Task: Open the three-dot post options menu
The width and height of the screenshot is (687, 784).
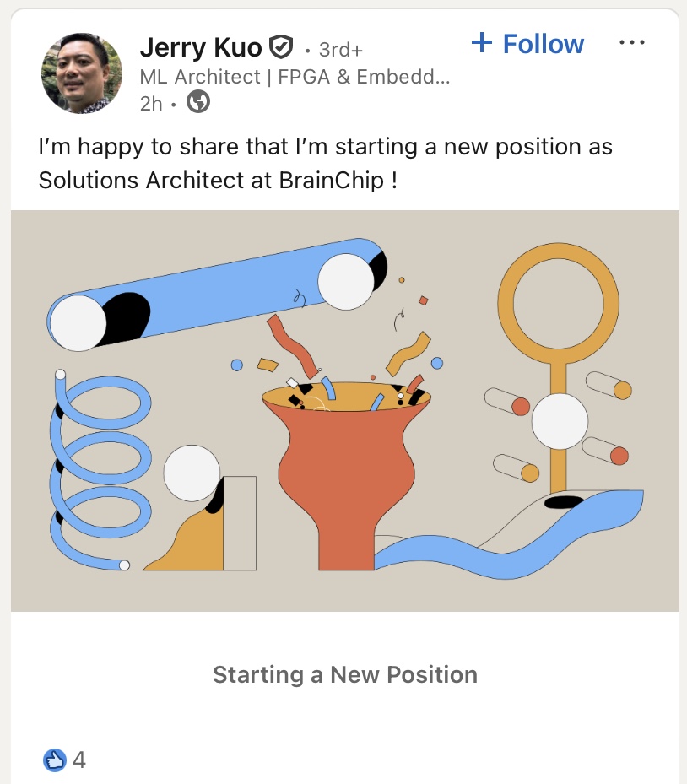Action: click(631, 43)
